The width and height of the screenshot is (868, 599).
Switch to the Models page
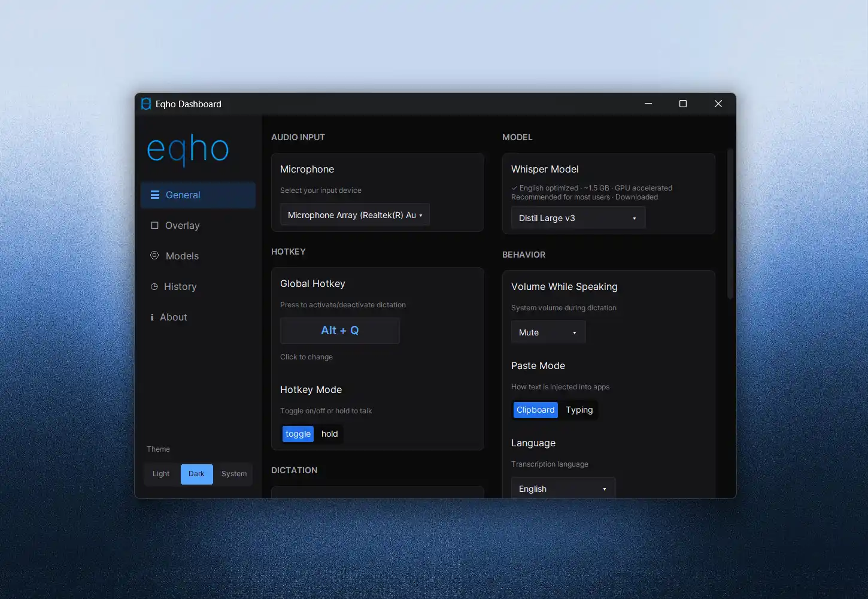[x=198, y=256]
